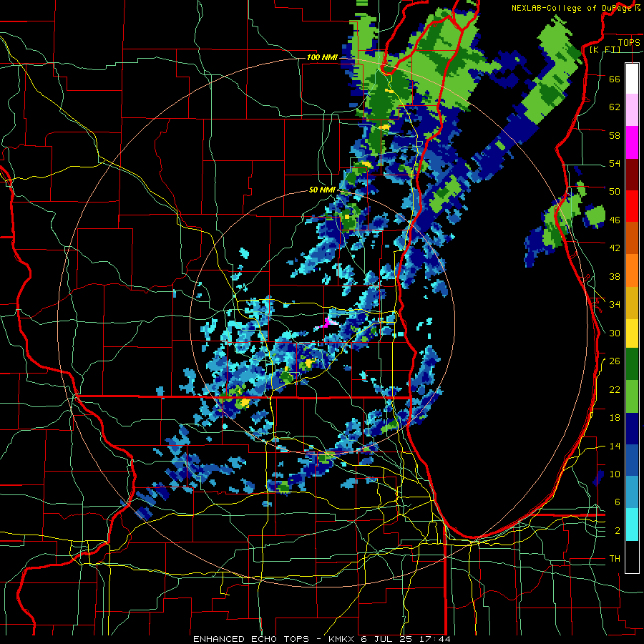
Task: Click the TOPS legend title
Action: (629, 42)
